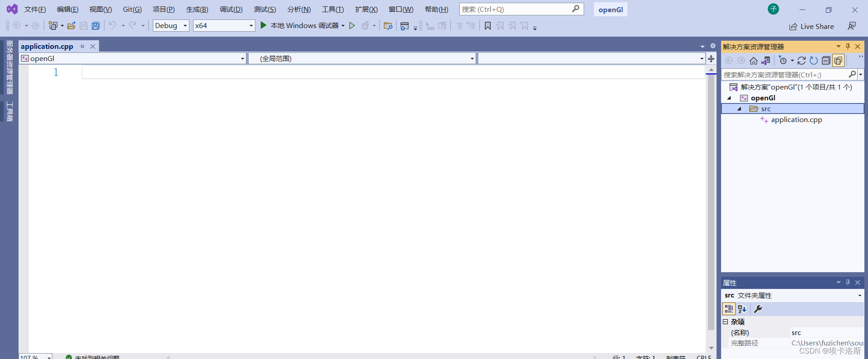
Task: Click in the Ctrl+Q search box
Action: [x=521, y=9]
